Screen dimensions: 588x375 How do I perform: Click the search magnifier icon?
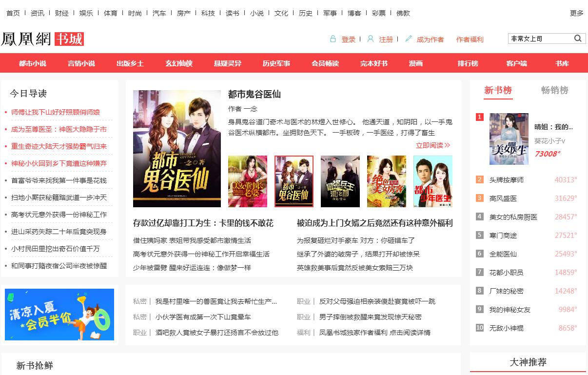[x=578, y=39]
